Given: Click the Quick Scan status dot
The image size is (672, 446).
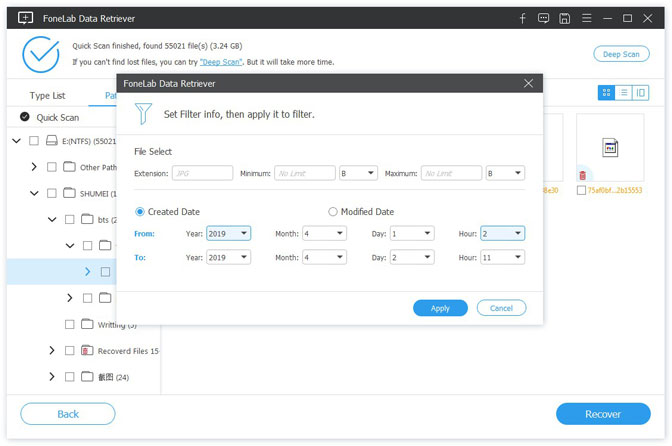Looking at the screenshot, I should (25, 117).
